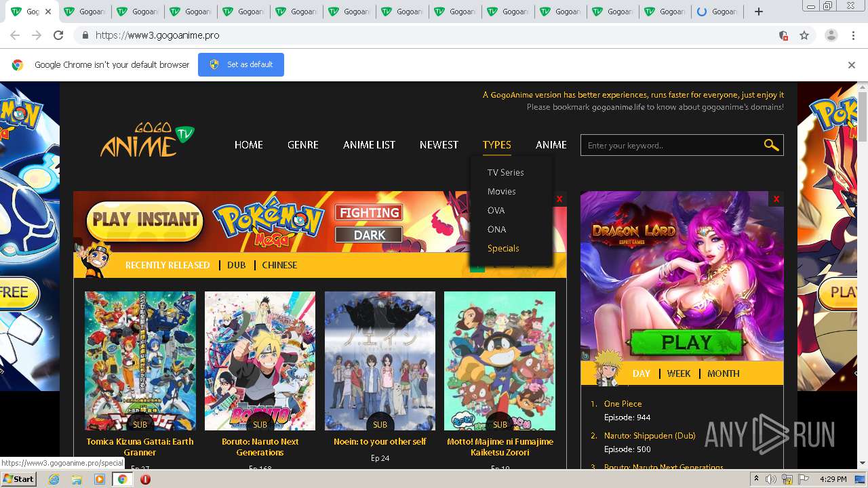Screen dimensions: 868x488
Task: Open the Chrome three-dot menu
Action: [x=852, y=35]
